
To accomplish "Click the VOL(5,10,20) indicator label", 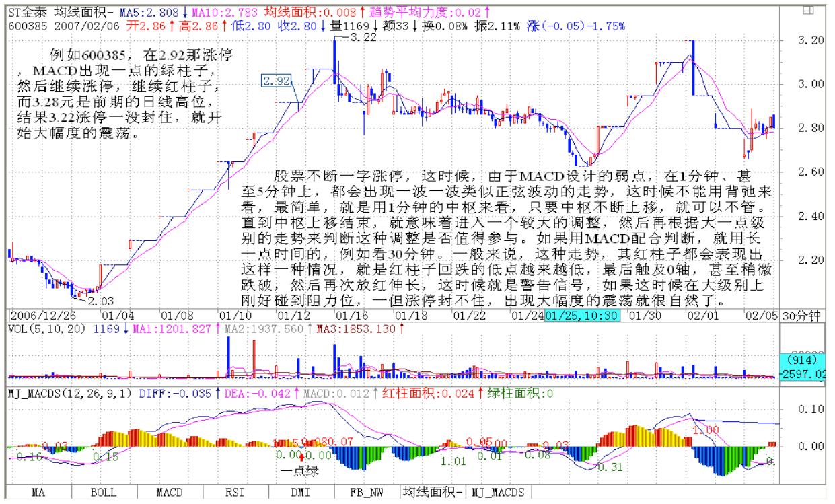I will click(48, 330).
